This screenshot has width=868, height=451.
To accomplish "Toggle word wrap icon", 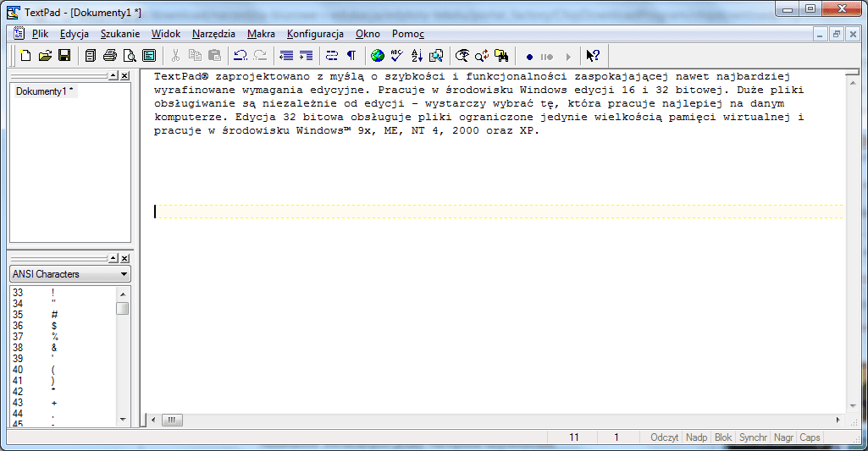I will [x=332, y=55].
